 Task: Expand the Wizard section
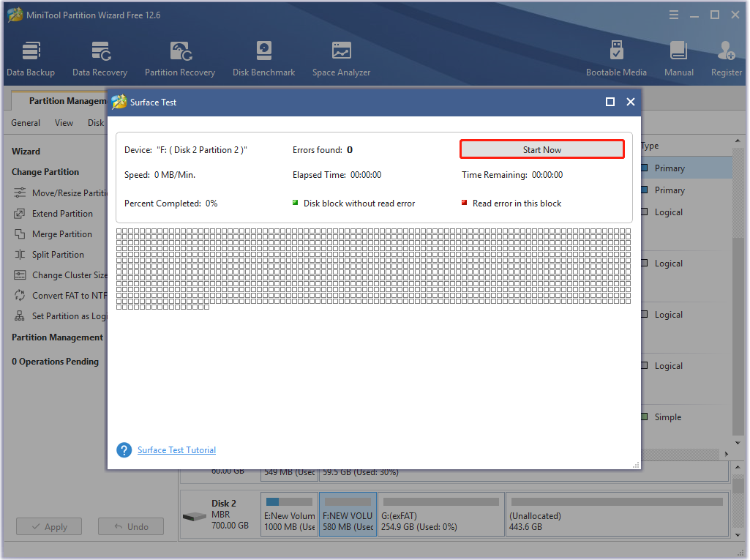(26, 152)
